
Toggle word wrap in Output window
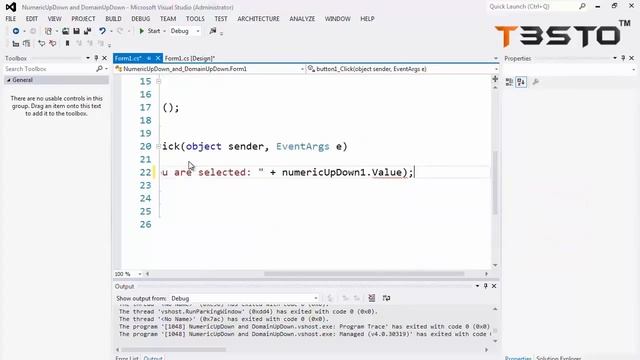(x=386, y=298)
